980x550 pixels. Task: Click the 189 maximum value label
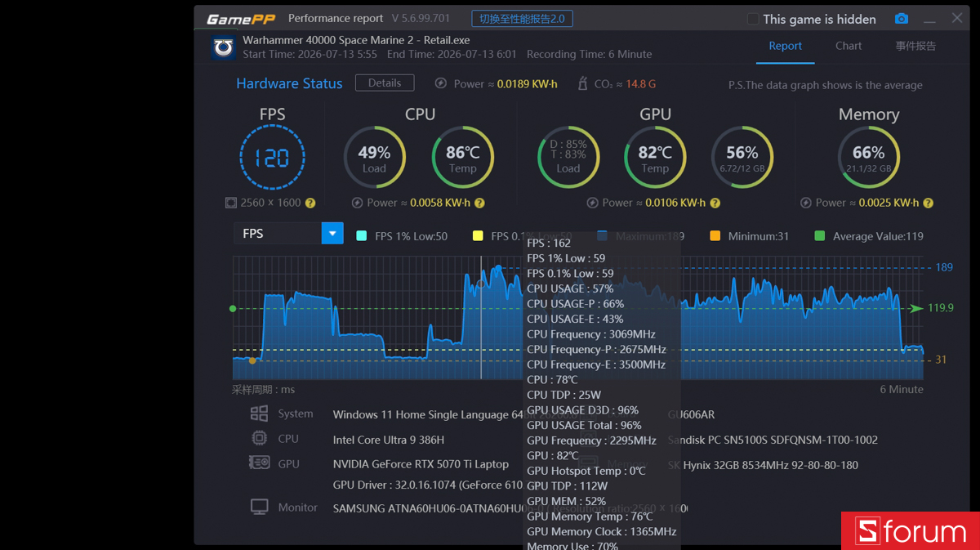(944, 267)
